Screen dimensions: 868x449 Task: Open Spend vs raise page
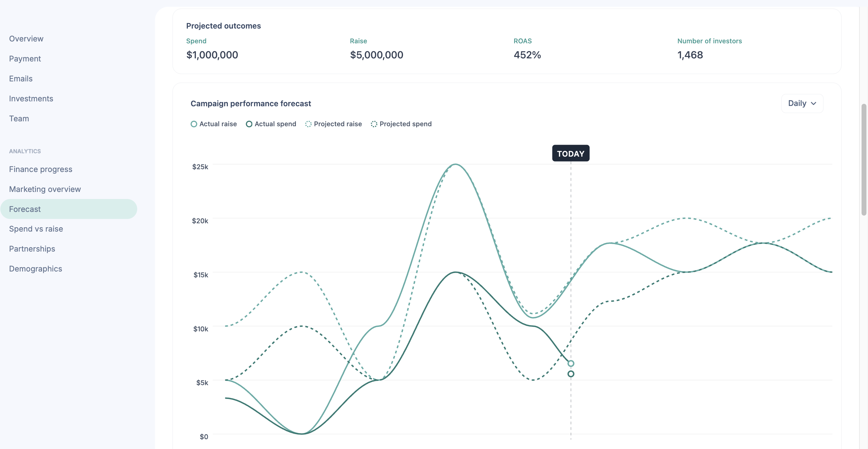click(x=36, y=229)
